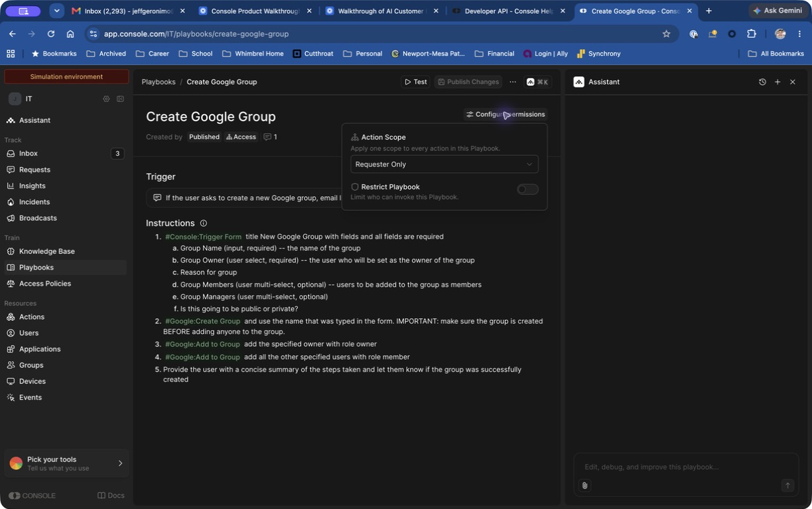This screenshot has height=509, width=812.
Task: Open the All Bookmarks folder
Action: click(776, 54)
